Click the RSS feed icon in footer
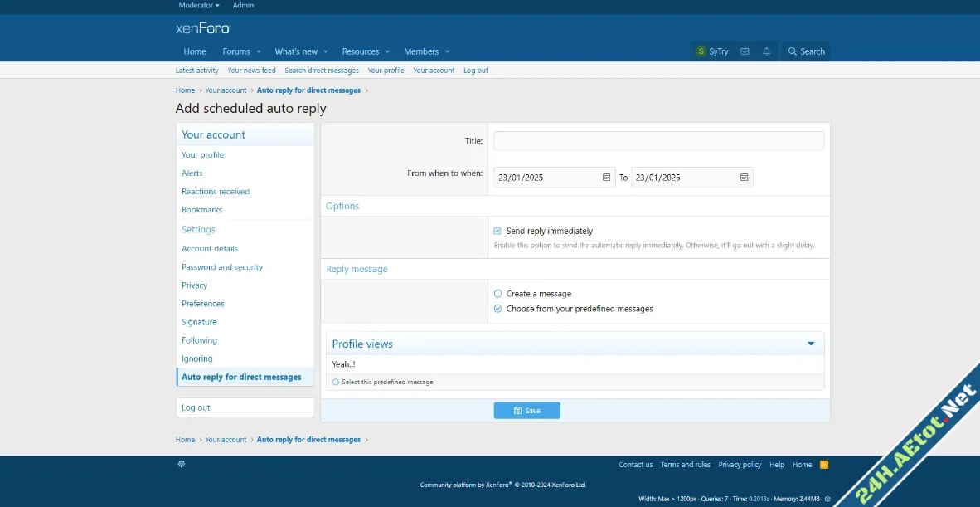This screenshot has height=507, width=980. [x=824, y=465]
